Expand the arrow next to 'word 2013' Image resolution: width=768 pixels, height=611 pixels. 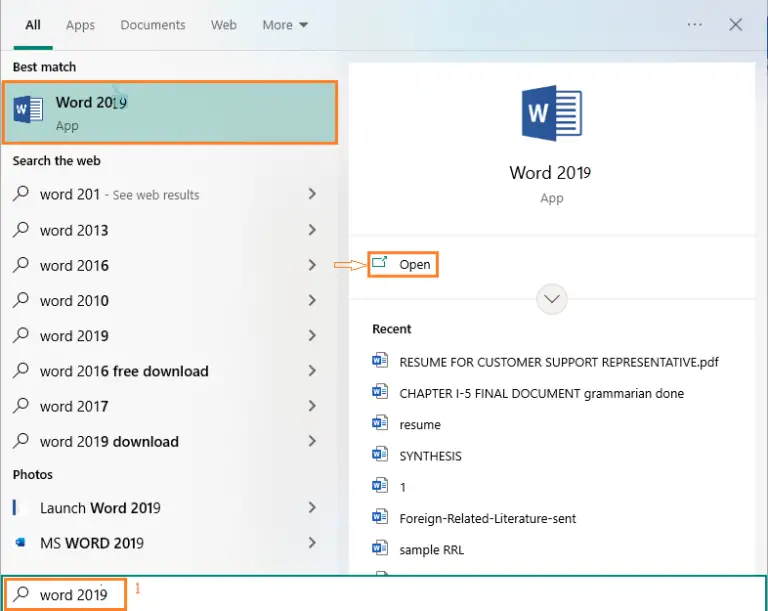[x=312, y=229]
